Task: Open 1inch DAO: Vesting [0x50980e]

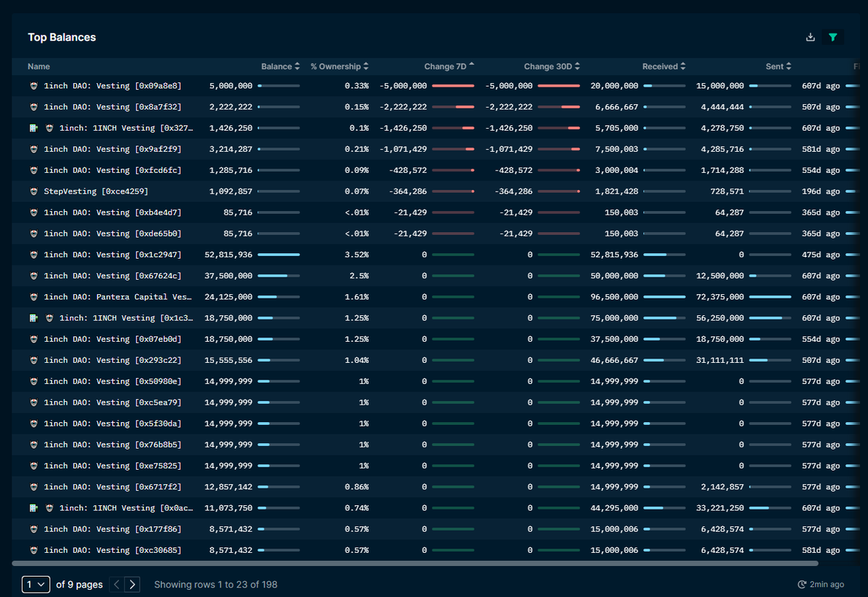Action: point(113,382)
